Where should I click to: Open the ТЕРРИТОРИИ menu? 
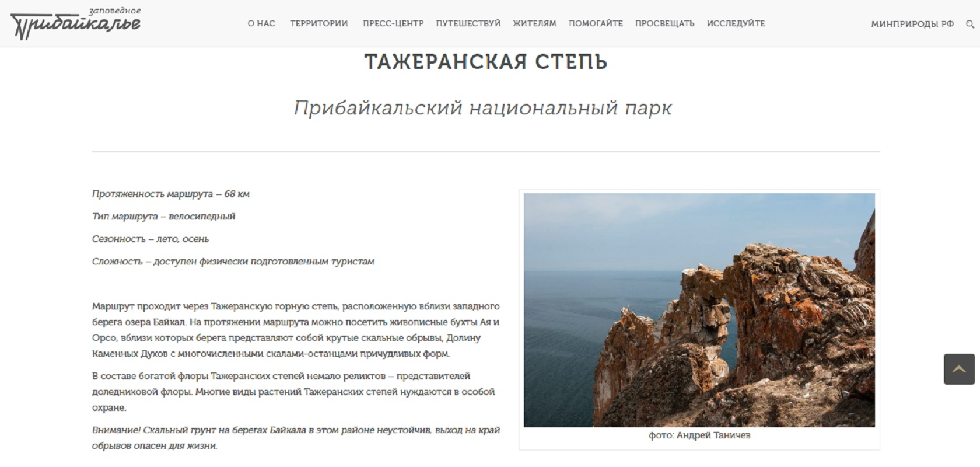319,23
